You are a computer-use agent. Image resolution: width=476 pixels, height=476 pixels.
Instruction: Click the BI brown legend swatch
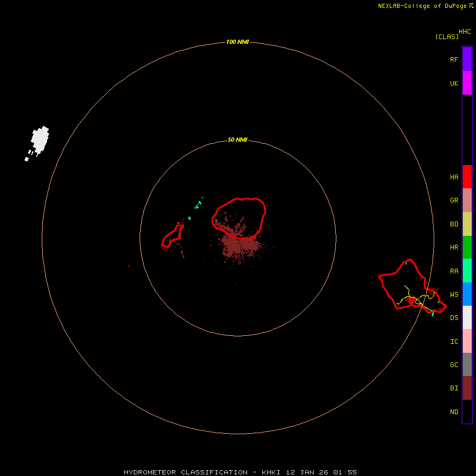click(467, 388)
